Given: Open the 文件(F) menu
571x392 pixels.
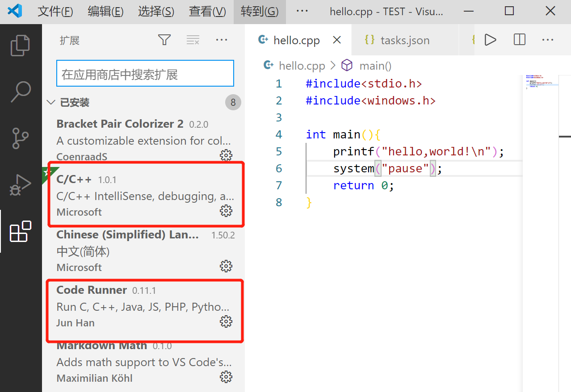Looking at the screenshot, I should point(55,12).
